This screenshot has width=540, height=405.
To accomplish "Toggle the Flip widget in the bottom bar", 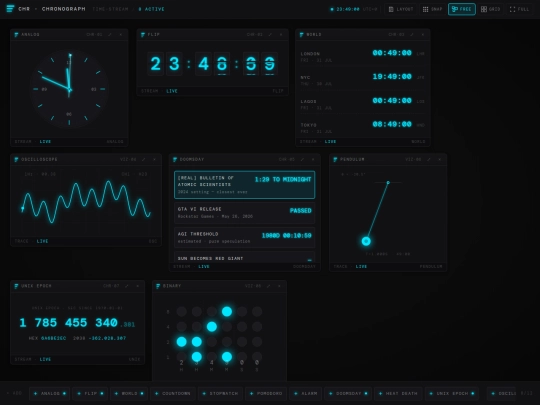I will point(90,393).
